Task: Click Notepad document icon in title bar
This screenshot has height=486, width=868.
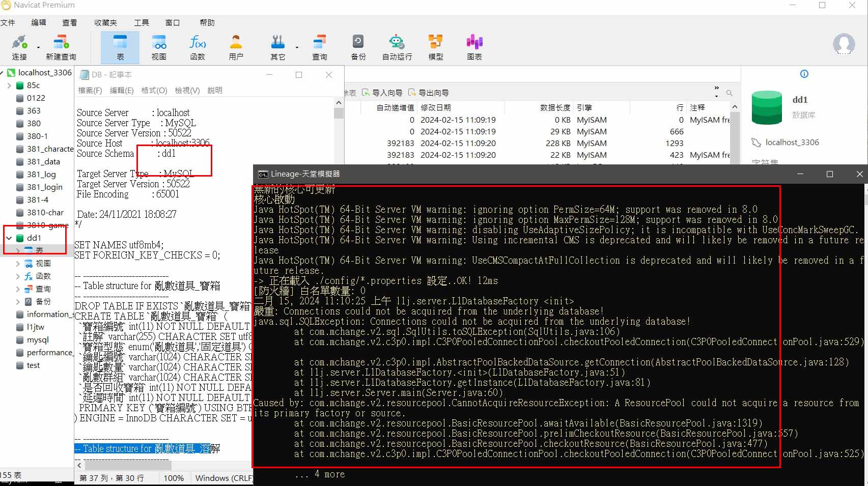Action: tap(85, 75)
